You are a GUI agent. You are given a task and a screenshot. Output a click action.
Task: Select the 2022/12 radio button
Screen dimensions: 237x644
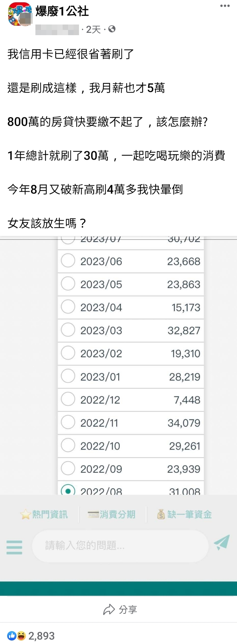(68, 399)
